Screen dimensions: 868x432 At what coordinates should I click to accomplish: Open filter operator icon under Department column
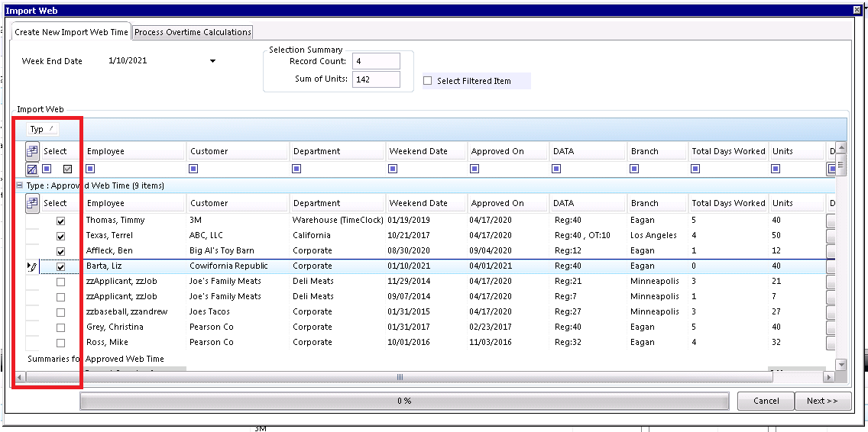coord(296,169)
